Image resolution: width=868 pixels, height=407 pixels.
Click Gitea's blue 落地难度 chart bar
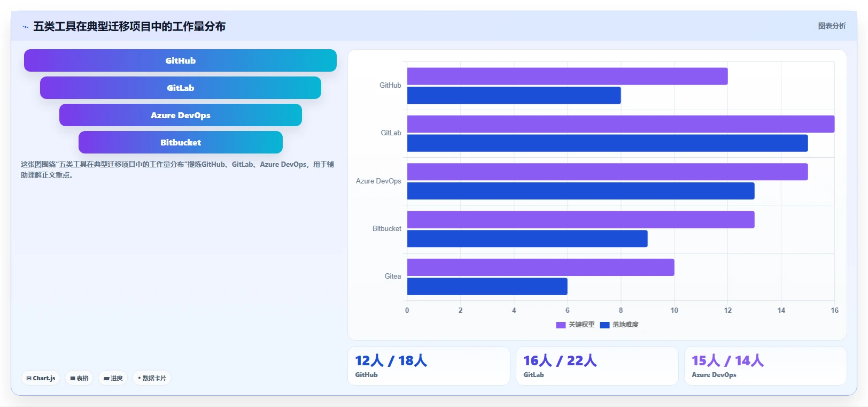[x=487, y=287]
